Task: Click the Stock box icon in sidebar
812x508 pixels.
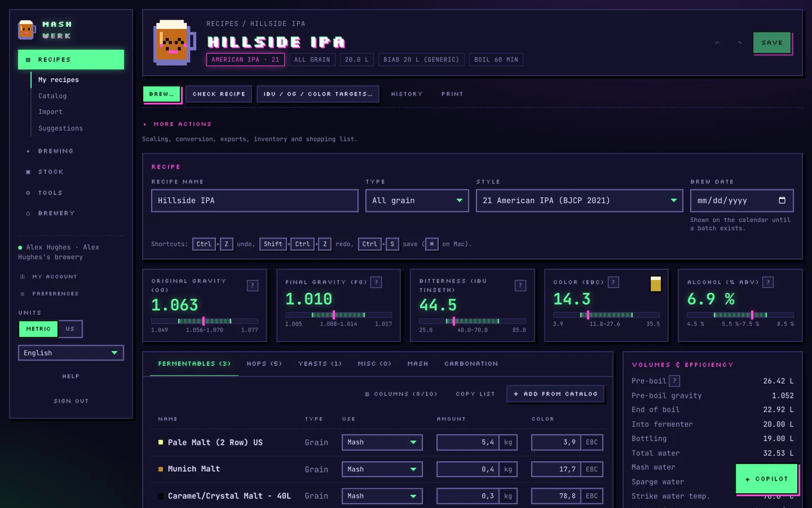Action: click(x=28, y=172)
